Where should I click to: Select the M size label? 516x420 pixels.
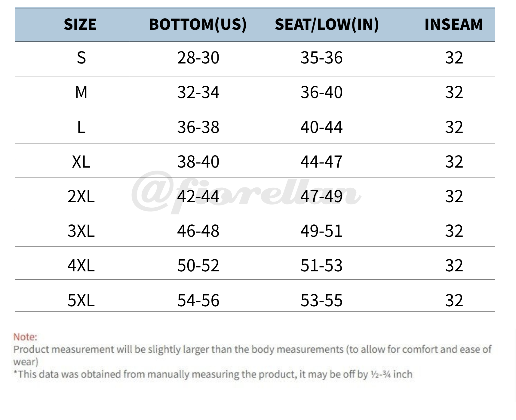point(81,92)
